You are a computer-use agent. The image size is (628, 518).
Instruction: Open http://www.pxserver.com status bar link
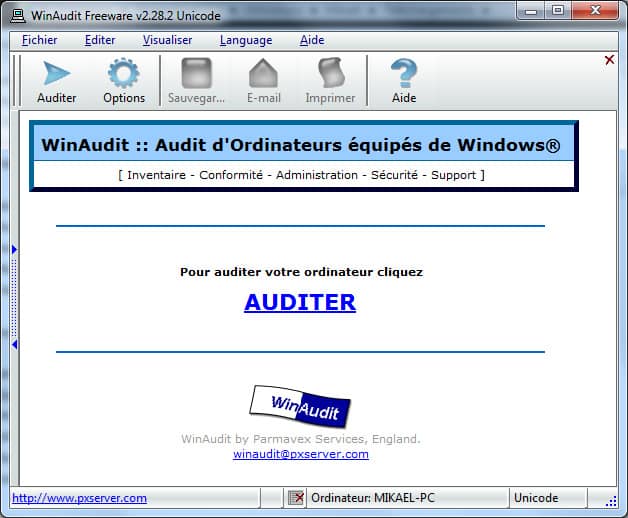pos(79,498)
